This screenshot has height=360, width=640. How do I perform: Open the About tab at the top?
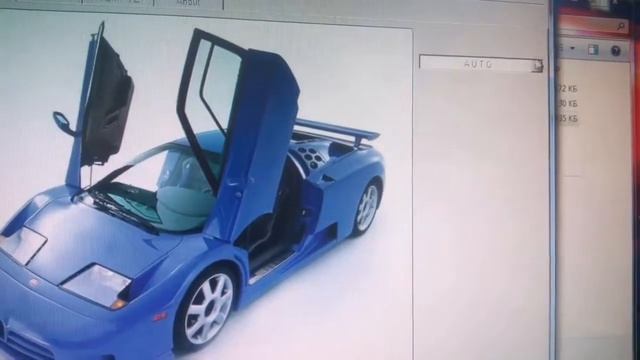188,3
